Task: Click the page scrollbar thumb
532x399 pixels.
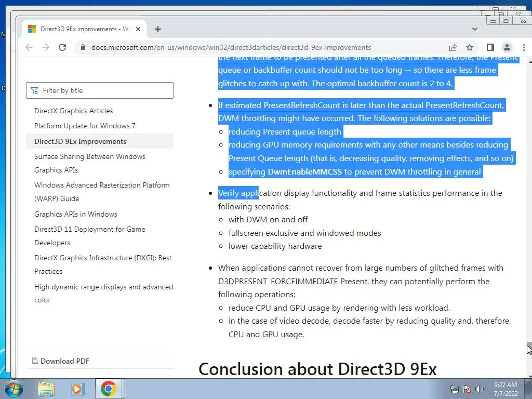Action: (x=529, y=349)
